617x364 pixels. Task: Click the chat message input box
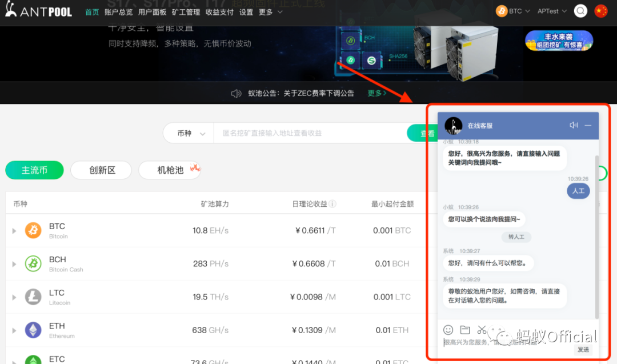pyautogui.click(x=508, y=343)
